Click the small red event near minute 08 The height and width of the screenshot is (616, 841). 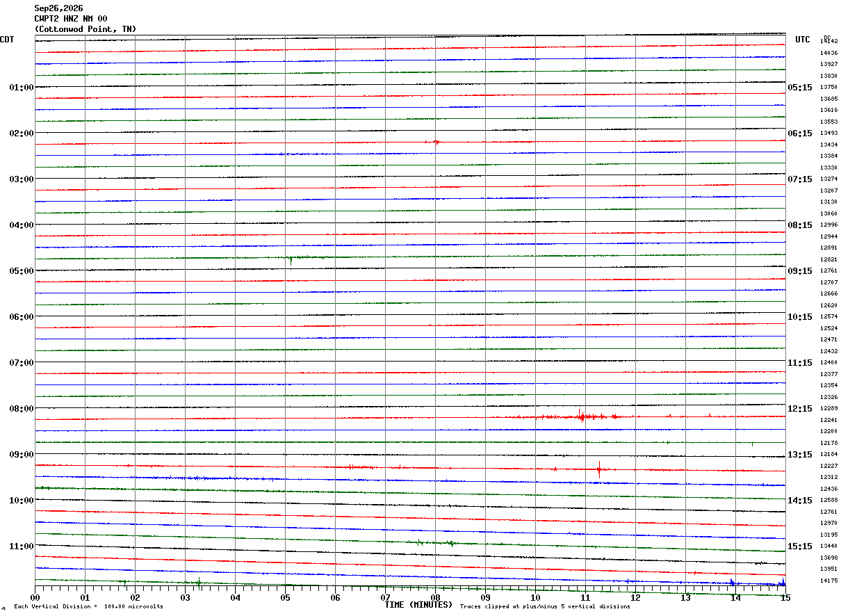coord(435,142)
